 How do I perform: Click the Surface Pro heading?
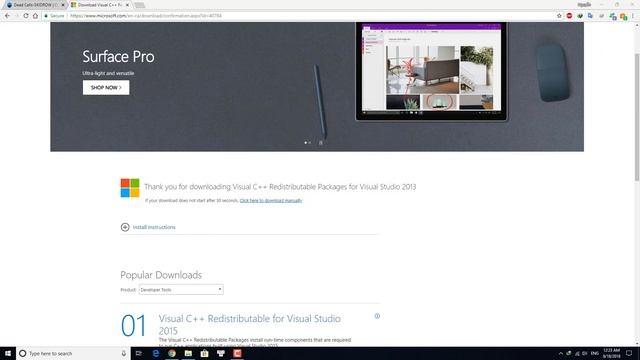(x=118, y=57)
